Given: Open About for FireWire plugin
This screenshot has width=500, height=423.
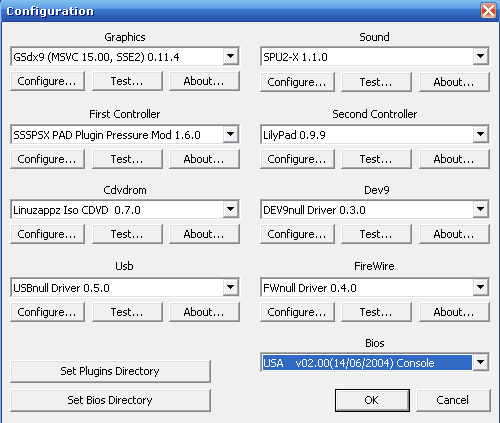Looking at the screenshot, I should point(454,312).
